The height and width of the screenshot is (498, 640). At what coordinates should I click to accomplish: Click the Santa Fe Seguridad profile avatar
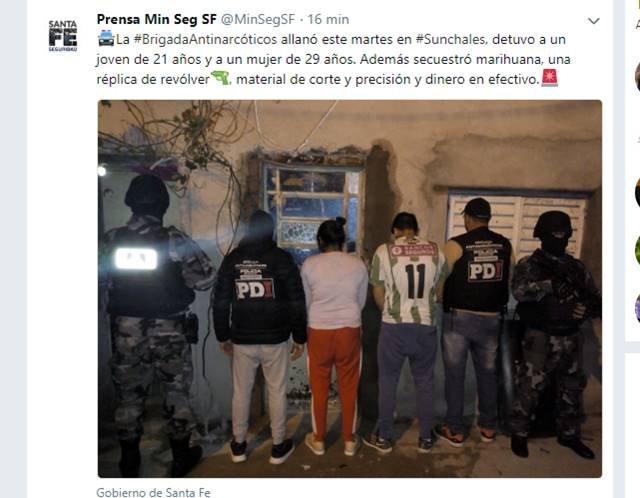coord(63,36)
